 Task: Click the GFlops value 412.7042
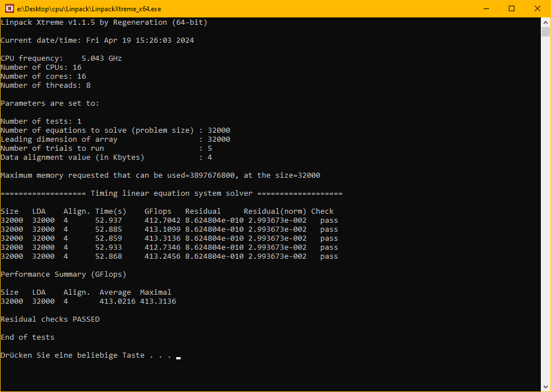coord(162,220)
